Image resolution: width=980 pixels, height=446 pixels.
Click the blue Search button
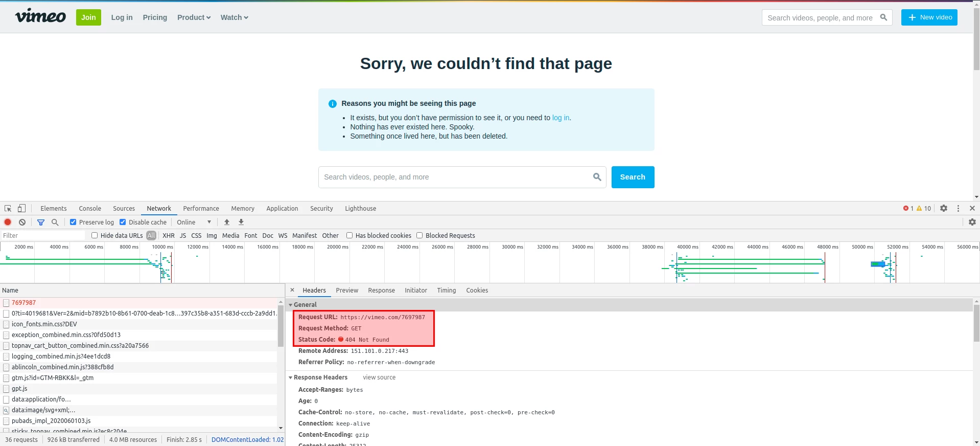click(x=633, y=177)
